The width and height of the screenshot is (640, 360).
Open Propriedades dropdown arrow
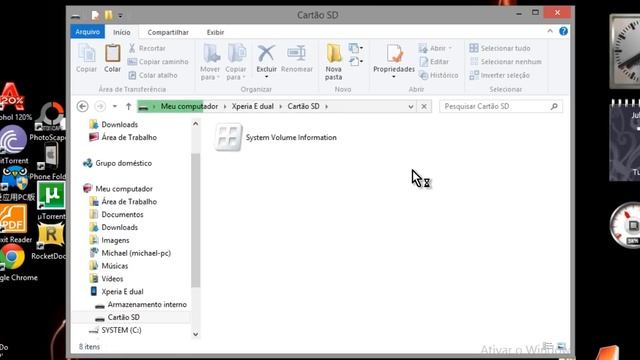point(394,77)
